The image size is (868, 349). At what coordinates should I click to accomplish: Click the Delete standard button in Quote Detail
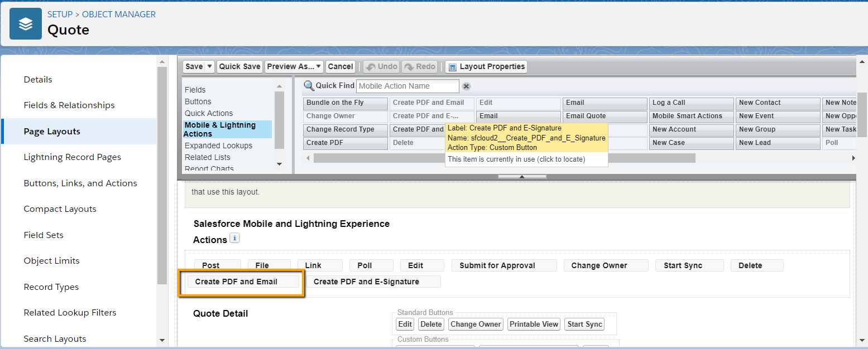(x=431, y=324)
